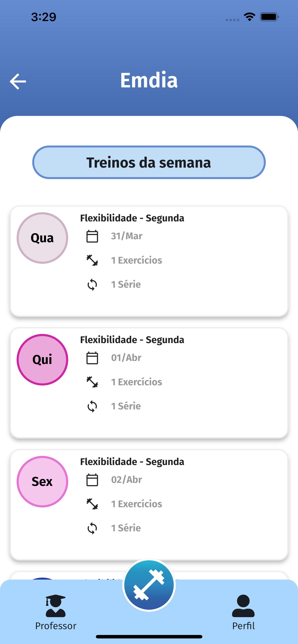Tap the repeat icon in Qua card

pyautogui.click(x=92, y=284)
